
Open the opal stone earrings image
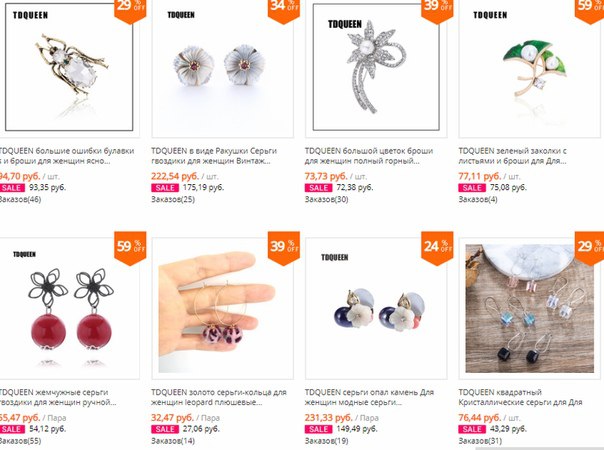[376, 308]
